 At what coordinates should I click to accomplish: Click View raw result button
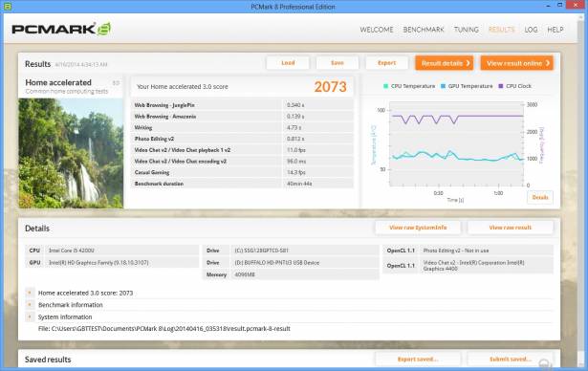[x=510, y=228]
